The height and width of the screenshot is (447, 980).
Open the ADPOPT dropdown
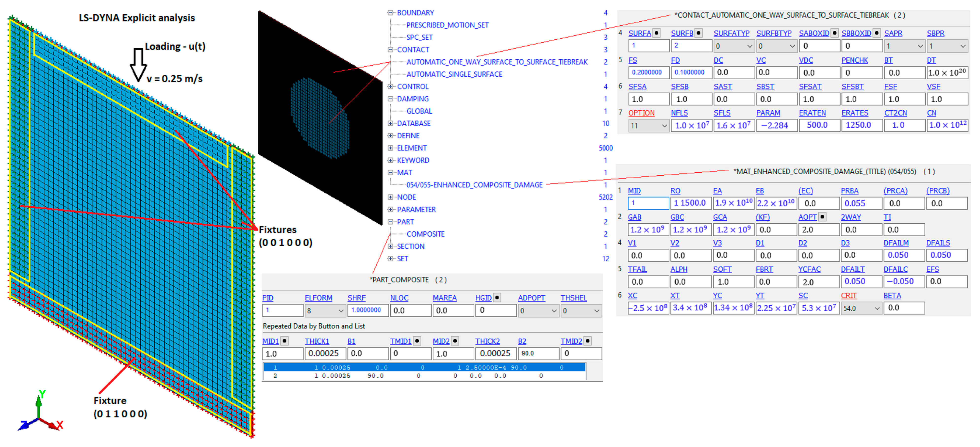[538, 311]
